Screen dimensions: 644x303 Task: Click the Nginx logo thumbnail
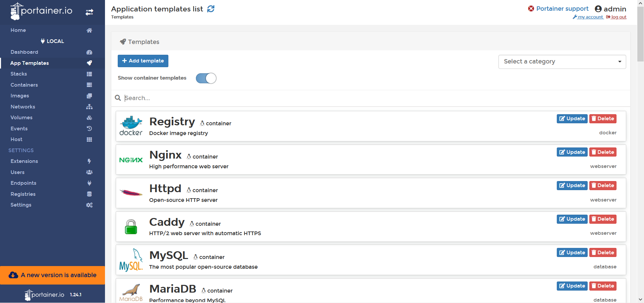coord(131,160)
